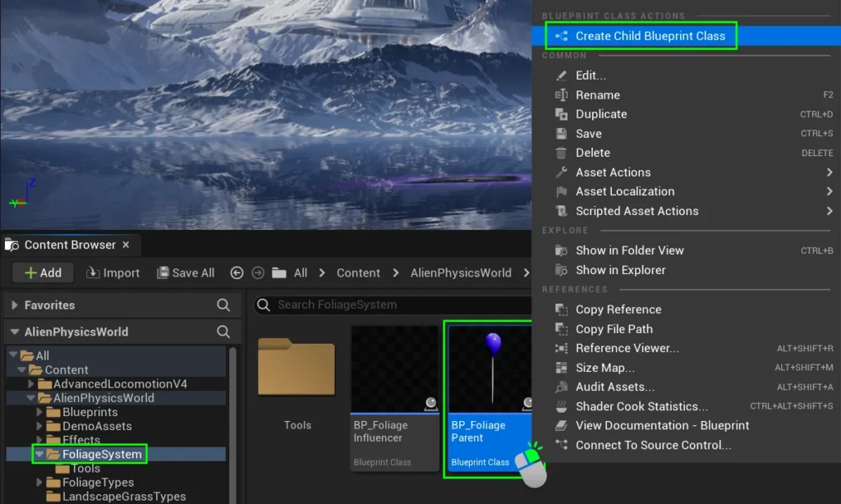Screen dimensions: 841x504
Task: Switch to the Content Browser tab
Action: [x=69, y=245]
